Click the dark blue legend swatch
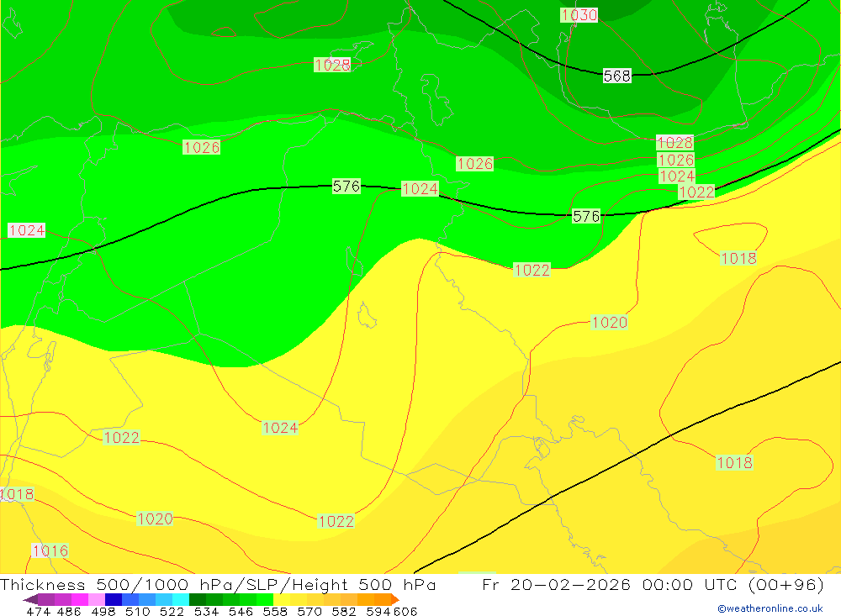 [114, 599]
